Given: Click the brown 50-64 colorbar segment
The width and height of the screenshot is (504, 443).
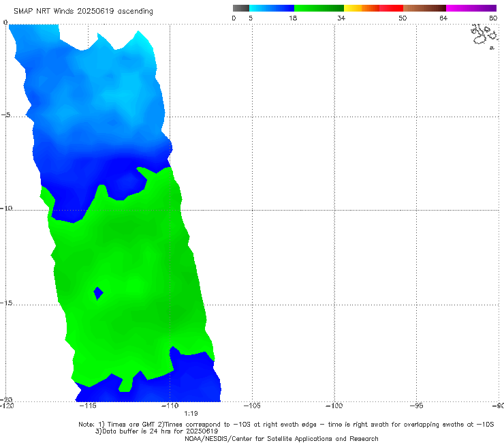Looking at the screenshot, I should click(x=424, y=8).
